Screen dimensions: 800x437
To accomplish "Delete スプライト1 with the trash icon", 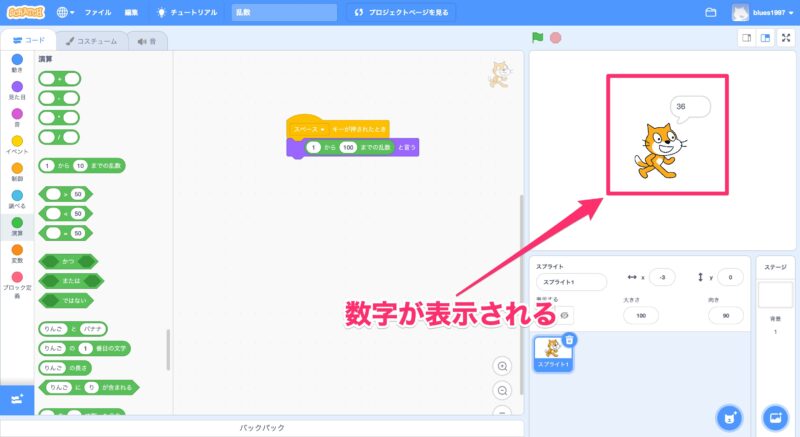I will point(569,341).
